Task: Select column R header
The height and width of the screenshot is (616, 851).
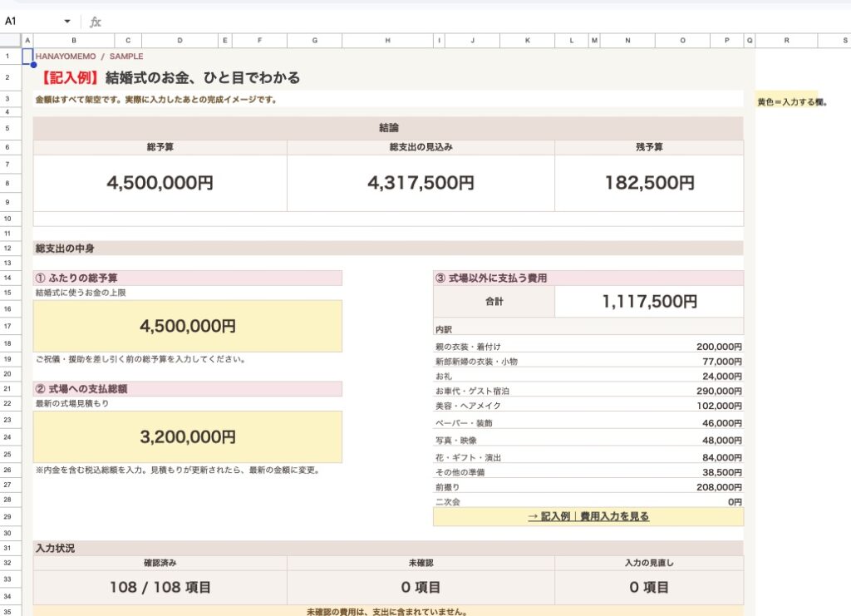Action: point(786,41)
